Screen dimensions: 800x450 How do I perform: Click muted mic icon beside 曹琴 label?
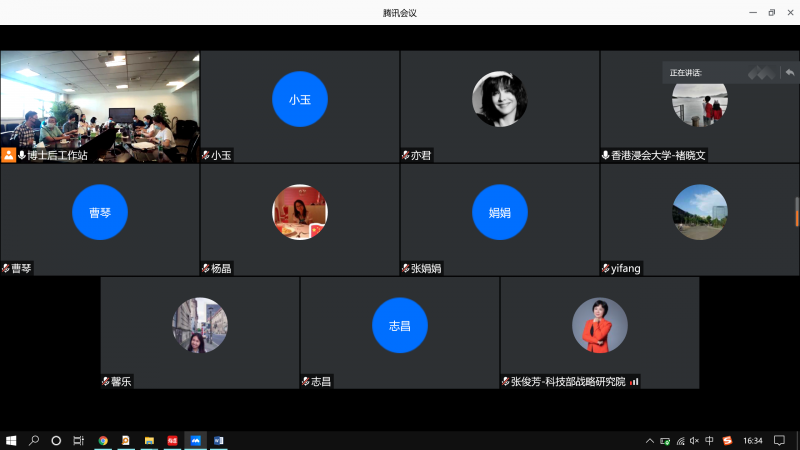pos(6,268)
